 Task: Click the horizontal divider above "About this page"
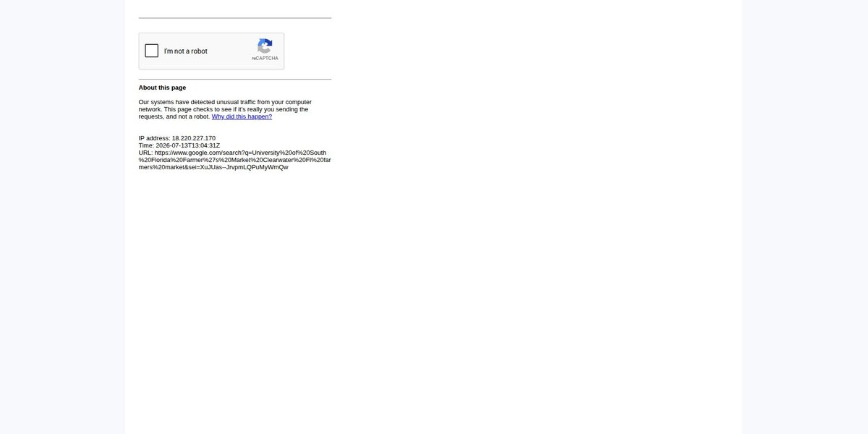(x=235, y=79)
